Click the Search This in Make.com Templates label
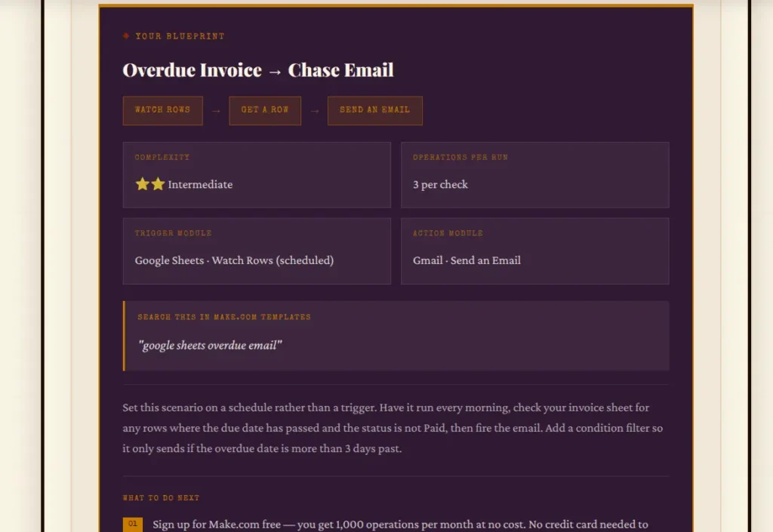The image size is (773, 532). (224, 317)
